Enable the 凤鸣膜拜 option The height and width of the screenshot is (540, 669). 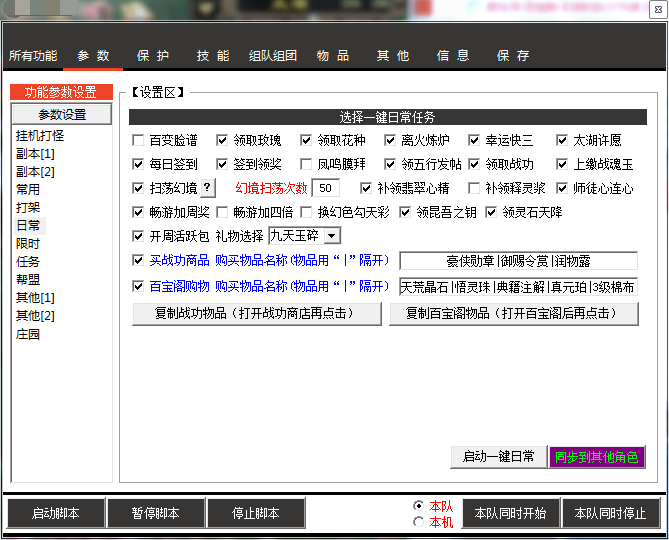[307, 164]
